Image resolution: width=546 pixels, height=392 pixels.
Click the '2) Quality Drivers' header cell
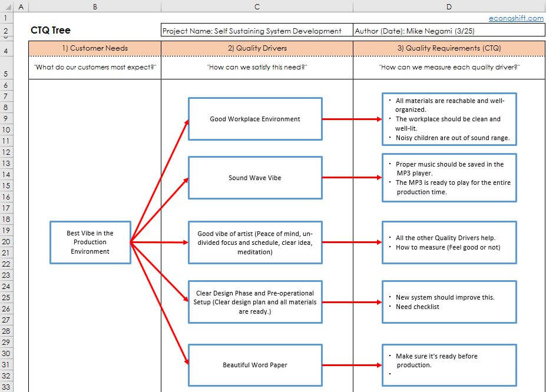pos(257,48)
